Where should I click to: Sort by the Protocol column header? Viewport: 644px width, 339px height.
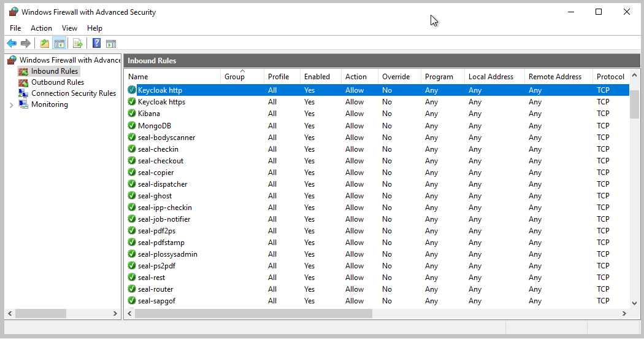[611, 77]
